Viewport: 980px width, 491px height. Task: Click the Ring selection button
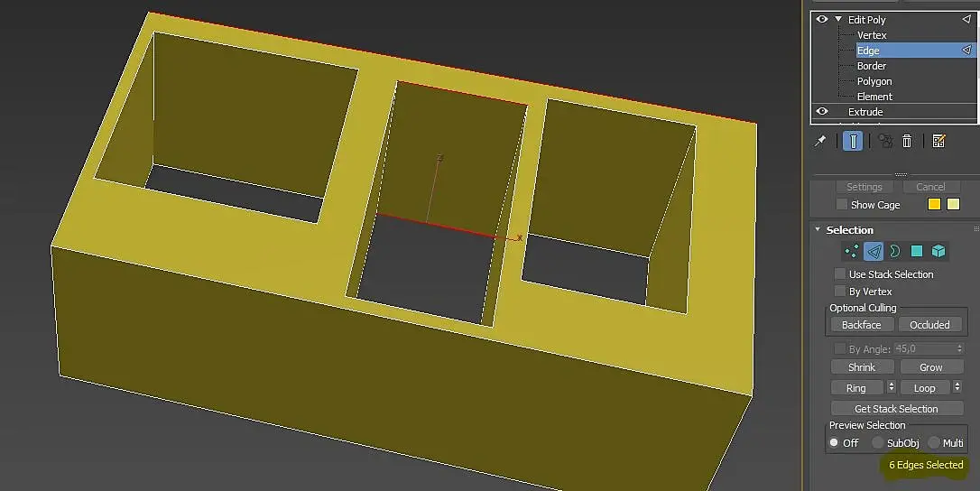coord(856,388)
